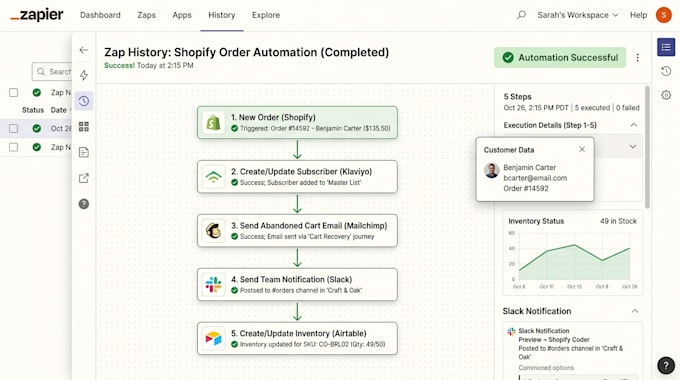Click the Shopify bag icon in step 1
The height and width of the screenshot is (380, 680).
click(x=213, y=123)
